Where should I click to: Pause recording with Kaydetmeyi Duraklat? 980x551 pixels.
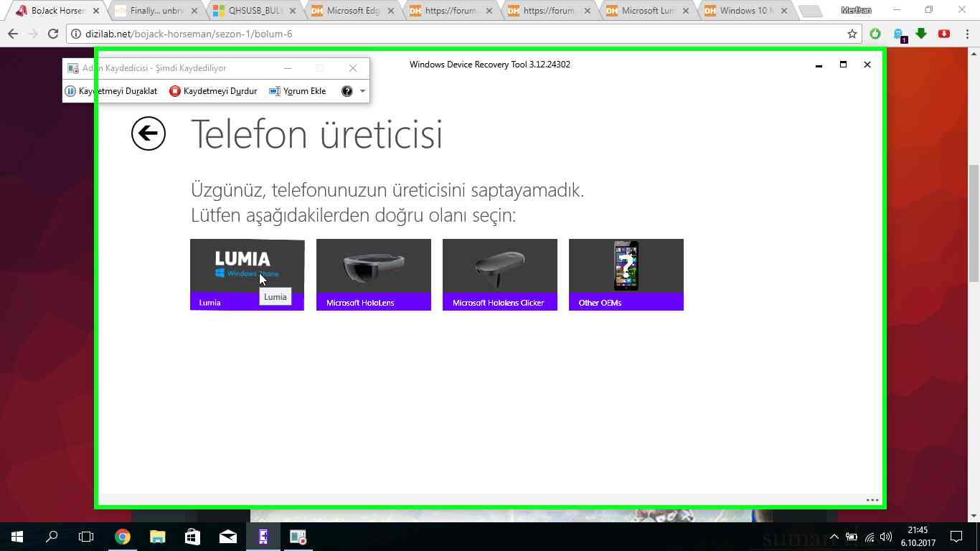tap(111, 91)
